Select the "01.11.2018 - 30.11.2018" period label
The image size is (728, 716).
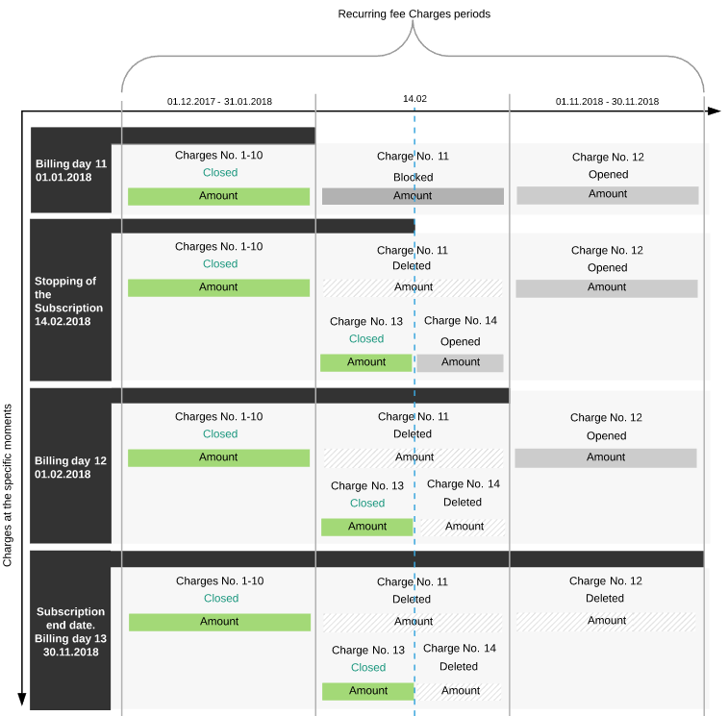607,101
